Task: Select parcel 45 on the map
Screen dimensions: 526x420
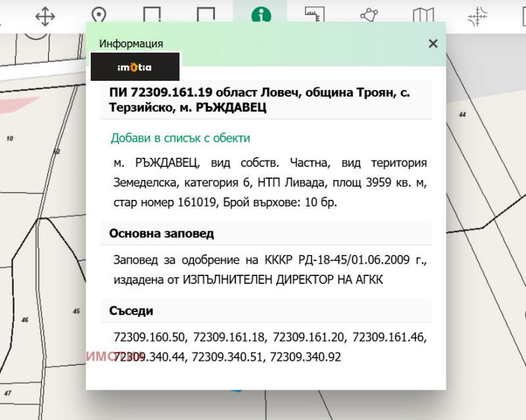Action: pyautogui.click(x=76, y=311)
